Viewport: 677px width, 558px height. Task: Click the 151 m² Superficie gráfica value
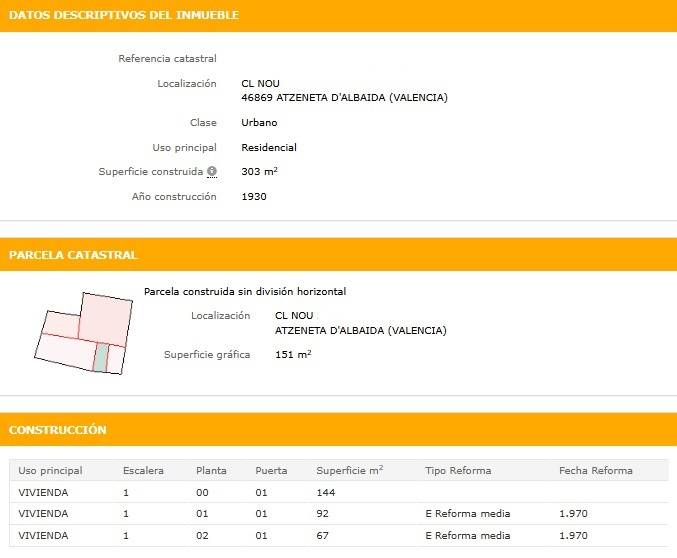click(x=293, y=355)
